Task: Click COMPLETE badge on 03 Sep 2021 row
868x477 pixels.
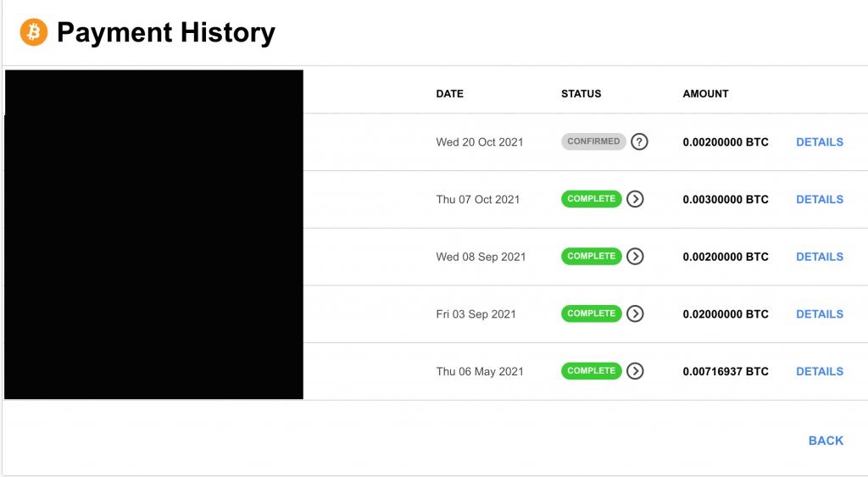Action: (591, 313)
